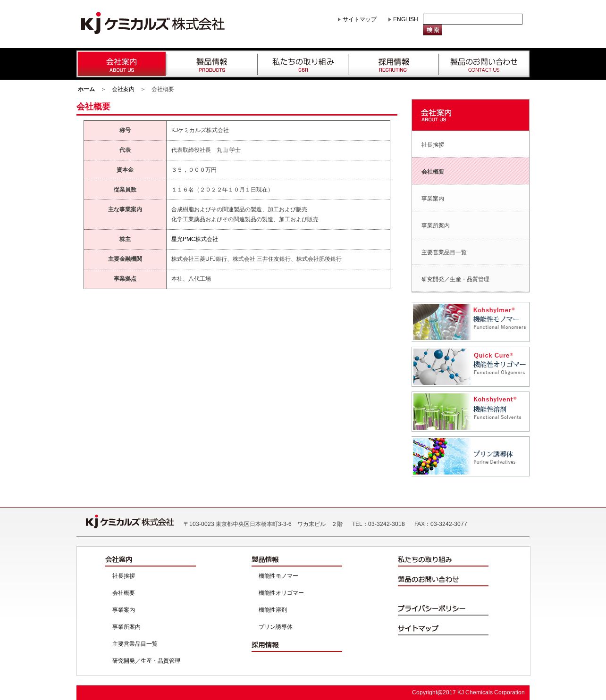This screenshot has width=606, height=700.
Task: Open the 私たちの取り組み CSR nav tab
Action: pyautogui.click(x=303, y=64)
